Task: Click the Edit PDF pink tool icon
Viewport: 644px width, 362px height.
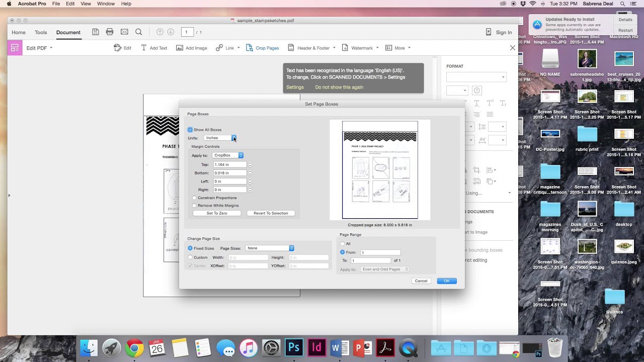Action: tap(15, 48)
